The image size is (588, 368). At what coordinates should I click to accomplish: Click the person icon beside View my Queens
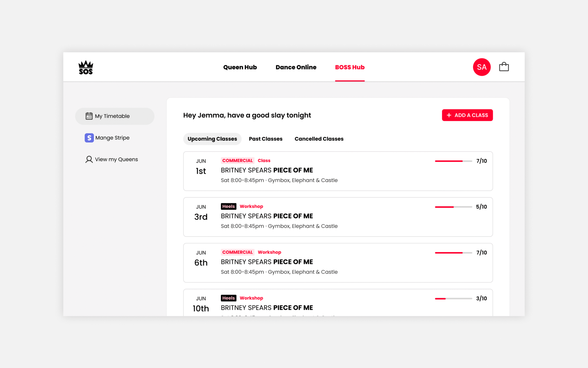[89, 159]
